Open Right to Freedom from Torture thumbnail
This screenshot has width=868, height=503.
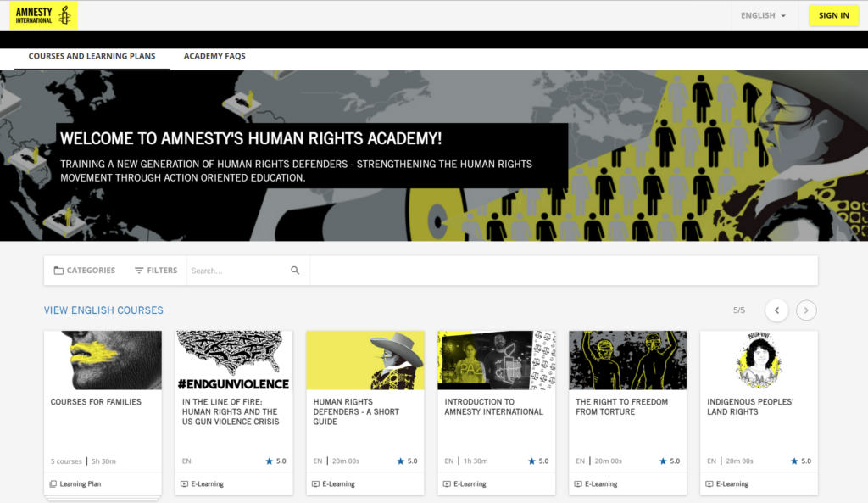point(628,360)
